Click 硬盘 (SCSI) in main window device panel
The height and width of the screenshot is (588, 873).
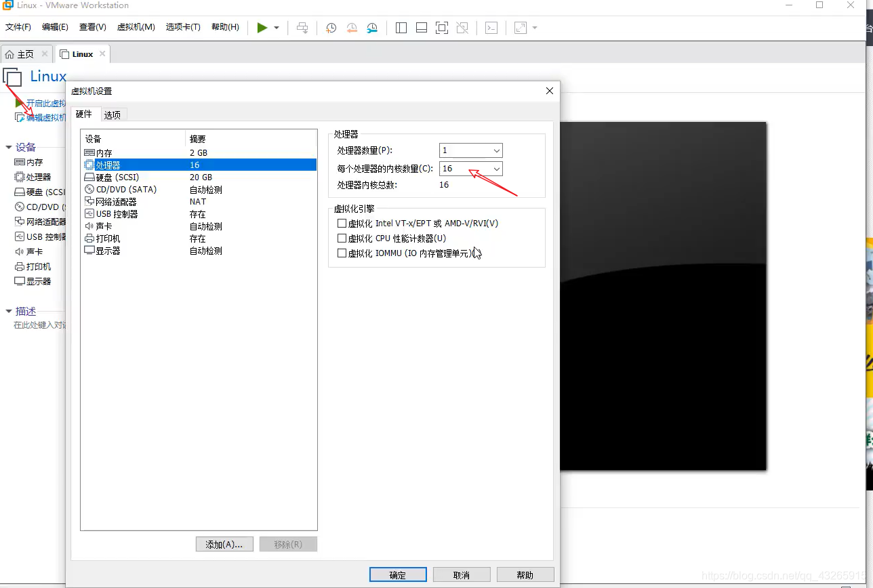pyautogui.click(x=40, y=192)
